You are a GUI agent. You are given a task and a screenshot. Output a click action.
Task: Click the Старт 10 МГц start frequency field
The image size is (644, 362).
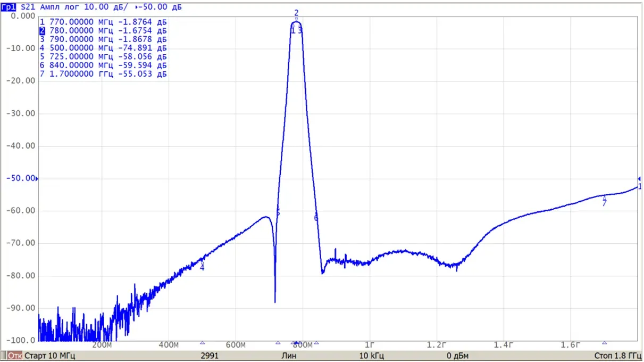[x=49, y=356]
